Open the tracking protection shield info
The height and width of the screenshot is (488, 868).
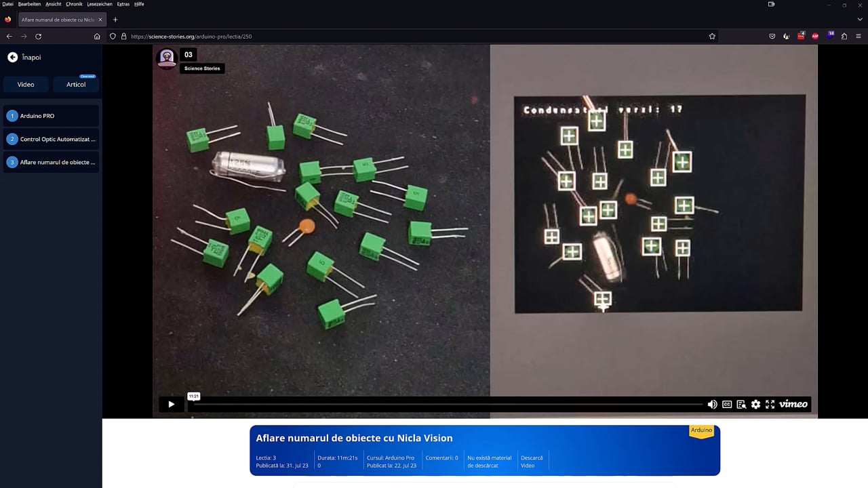click(x=113, y=36)
